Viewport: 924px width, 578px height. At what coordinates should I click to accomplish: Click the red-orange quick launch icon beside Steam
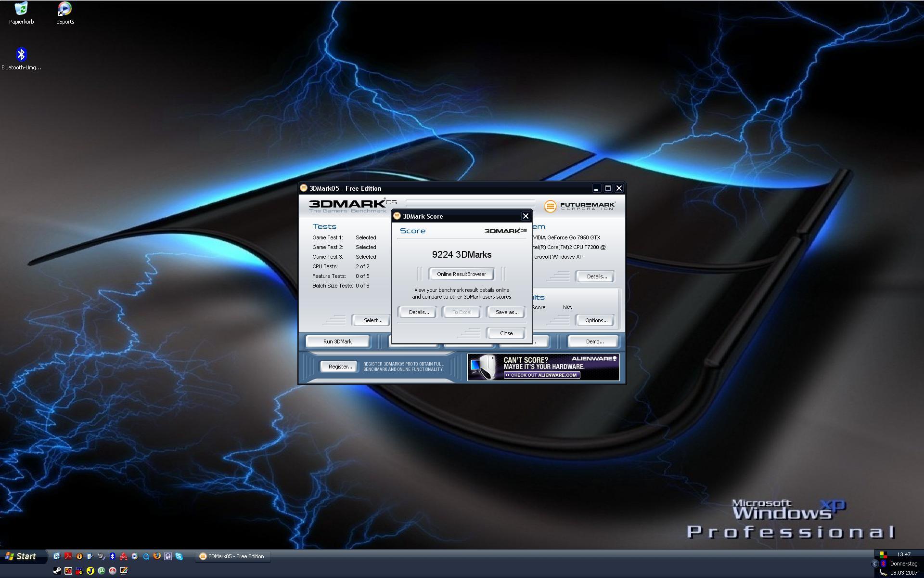(68, 571)
